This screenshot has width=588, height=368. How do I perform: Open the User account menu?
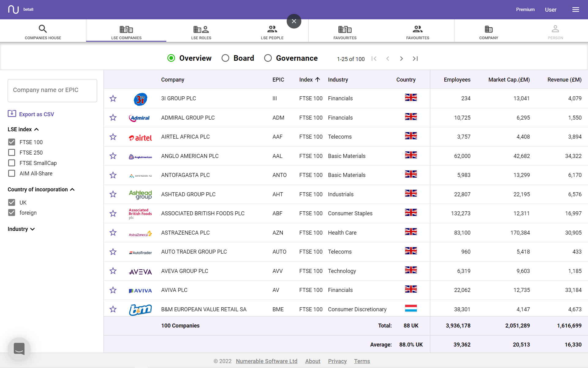[x=550, y=10]
